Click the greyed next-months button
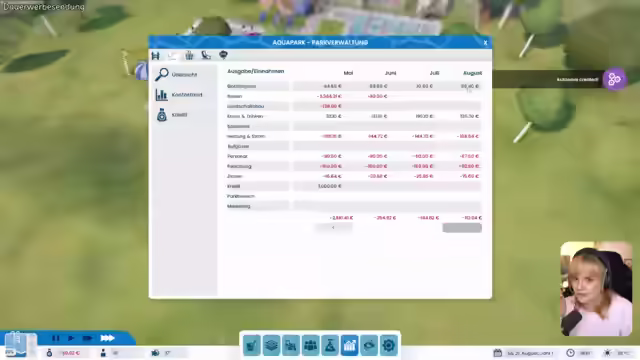The width and height of the screenshot is (640, 360). 462,228
